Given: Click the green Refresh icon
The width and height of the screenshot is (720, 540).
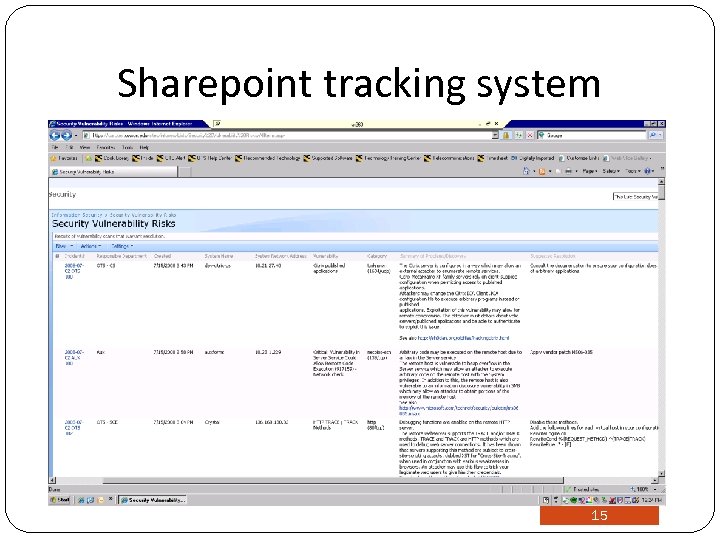Looking at the screenshot, I should (518, 135).
